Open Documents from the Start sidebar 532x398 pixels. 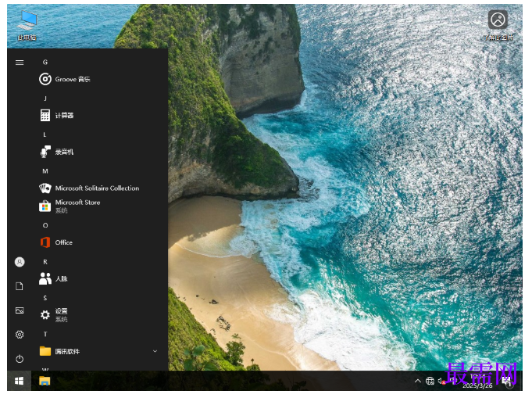(x=20, y=286)
